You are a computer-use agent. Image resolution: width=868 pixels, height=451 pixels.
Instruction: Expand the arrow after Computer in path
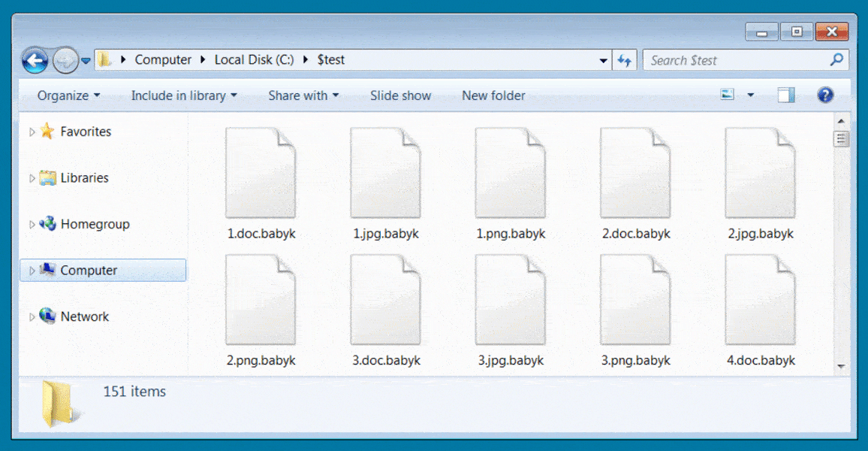[203, 60]
